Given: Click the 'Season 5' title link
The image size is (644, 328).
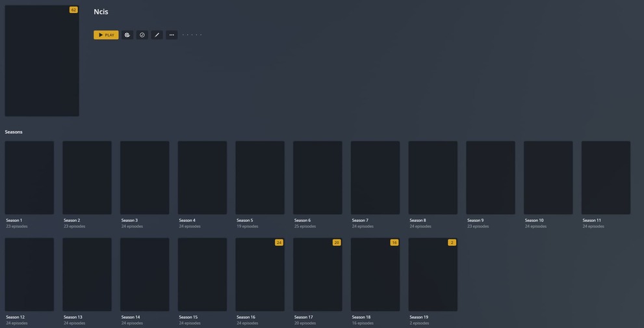Looking at the screenshot, I should click(x=245, y=220).
